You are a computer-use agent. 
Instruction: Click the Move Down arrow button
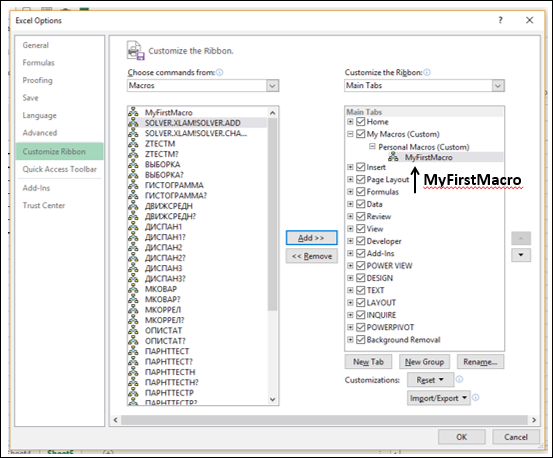point(521,255)
